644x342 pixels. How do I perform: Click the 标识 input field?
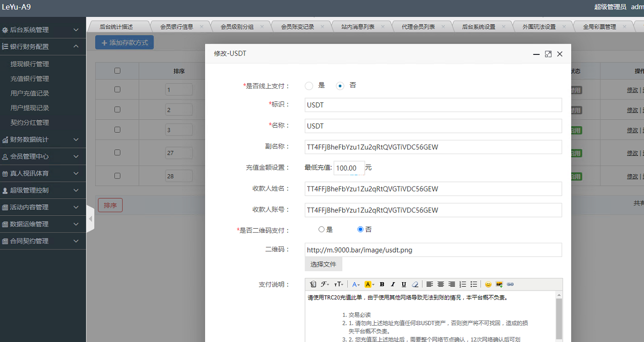pyautogui.click(x=433, y=105)
